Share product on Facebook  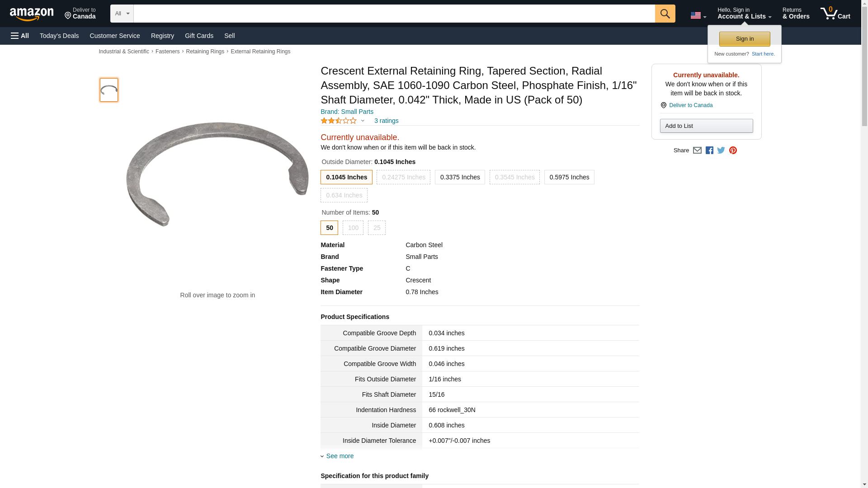coord(709,150)
